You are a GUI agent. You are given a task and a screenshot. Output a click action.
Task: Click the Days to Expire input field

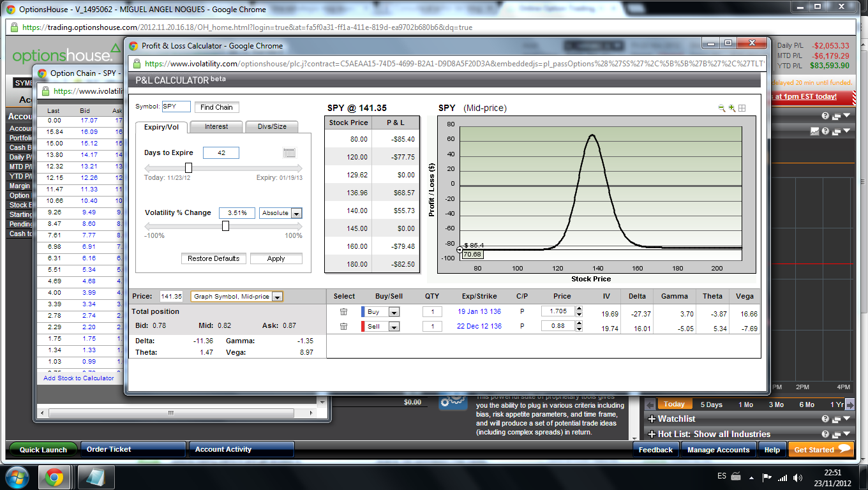221,152
